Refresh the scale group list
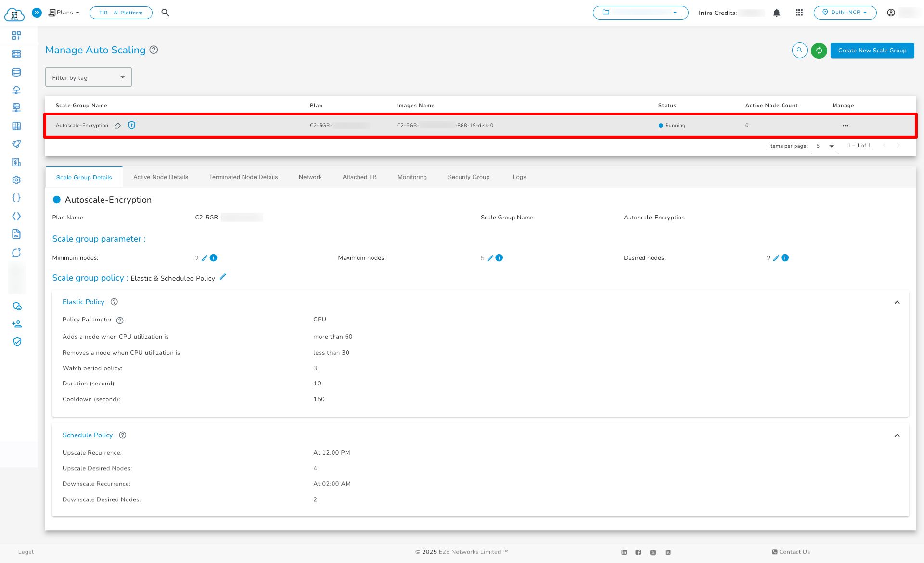 coord(819,51)
